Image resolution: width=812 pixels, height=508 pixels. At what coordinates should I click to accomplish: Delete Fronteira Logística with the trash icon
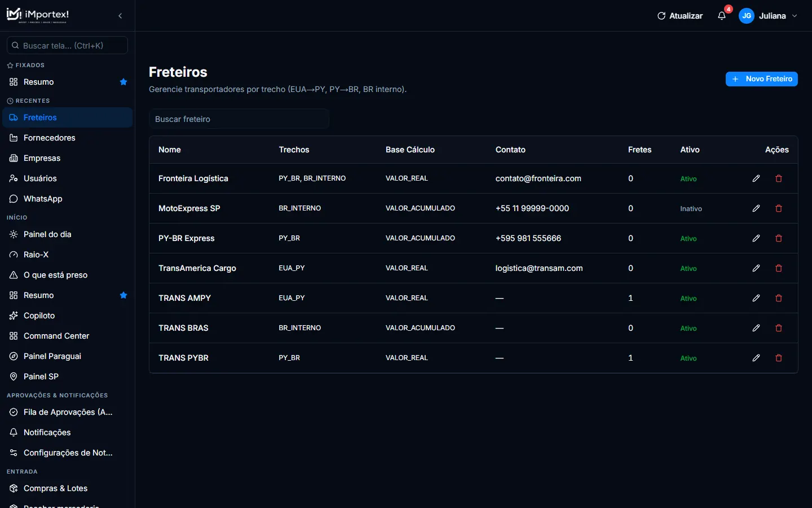pyautogui.click(x=779, y=178)
